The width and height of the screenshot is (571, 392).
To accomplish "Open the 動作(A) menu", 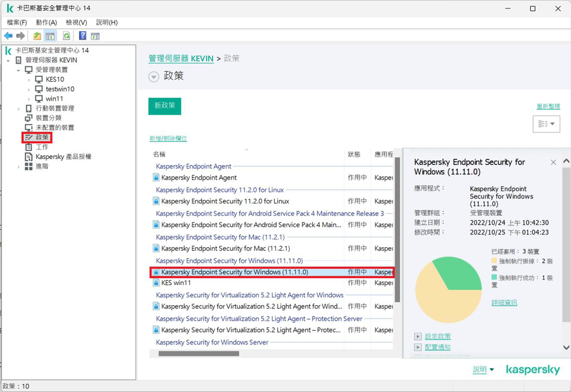I will (x=46, y=22).
